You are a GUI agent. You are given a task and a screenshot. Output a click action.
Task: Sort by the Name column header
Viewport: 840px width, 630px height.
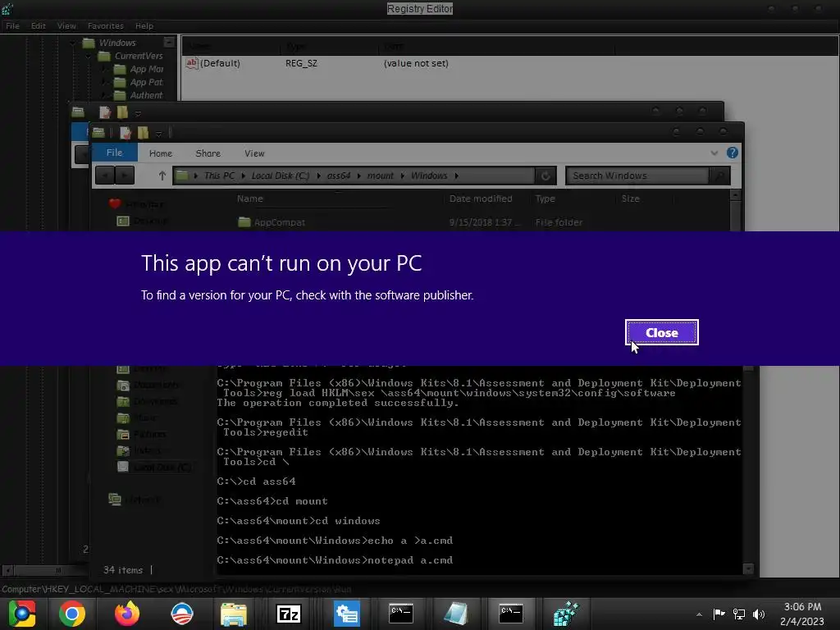point(250,199)
